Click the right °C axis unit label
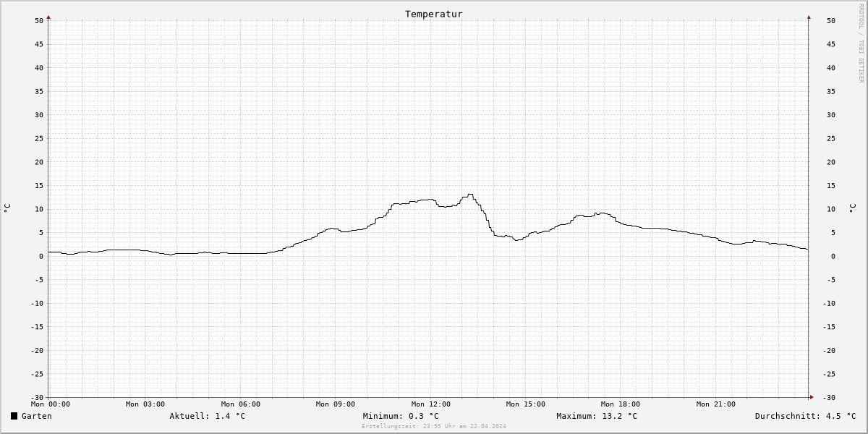Viewport: 868px width, 434px height. tap(852, 208)
